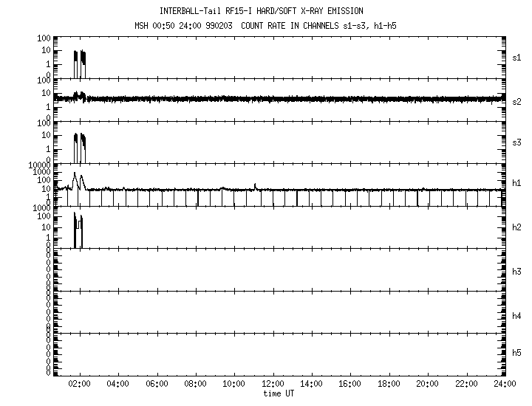Image resolution: width=532 pixels, height=406 pixels.
Task: Click the h3 channel label
Action: pos(517,272)
